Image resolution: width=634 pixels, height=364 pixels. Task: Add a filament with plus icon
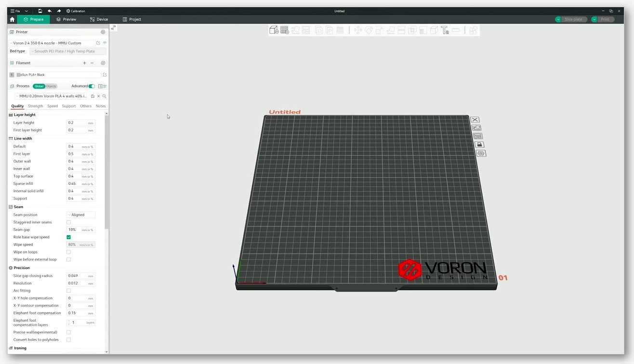(x=84, y=63)
